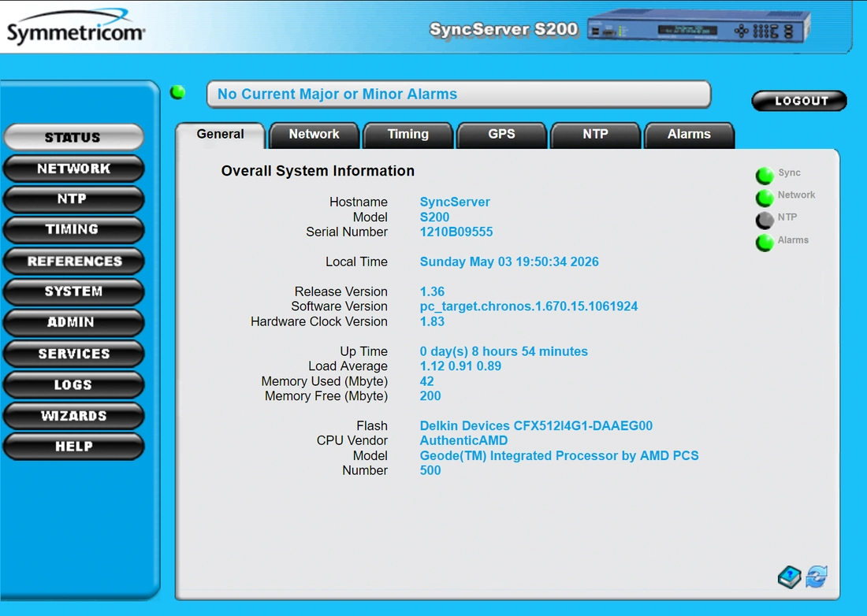
Task: Click the green Sync status indicator
Action: click(x=765, y=175)
